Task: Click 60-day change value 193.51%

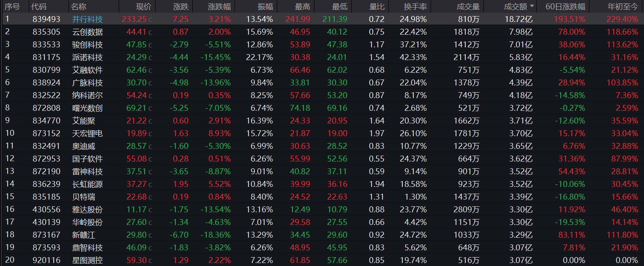Action: coord(570,19)
